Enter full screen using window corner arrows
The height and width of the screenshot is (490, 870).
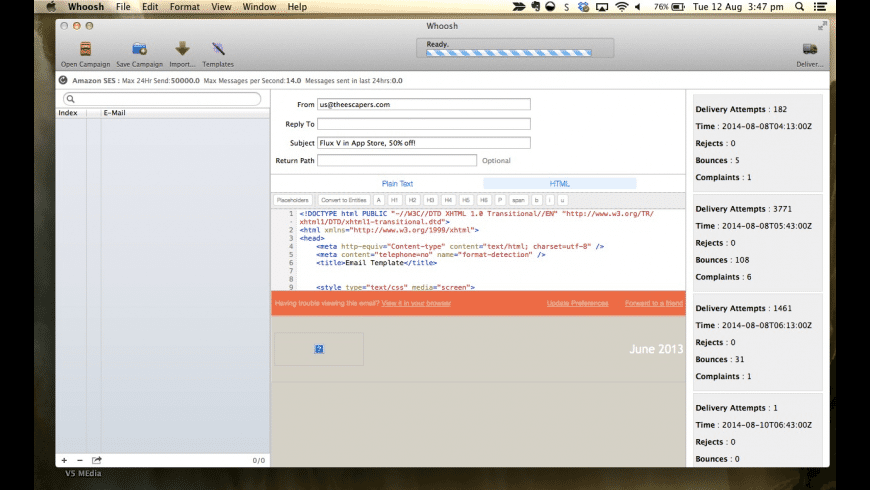tap(822, 26)
